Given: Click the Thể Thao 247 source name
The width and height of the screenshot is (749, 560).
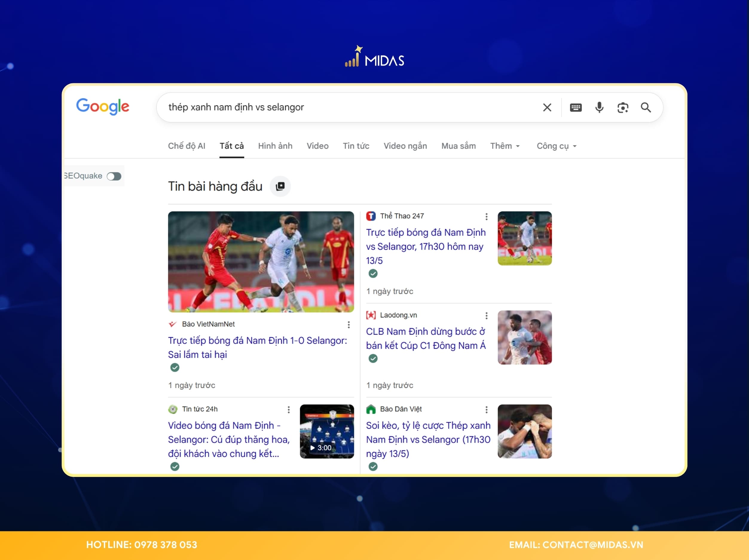Looking at the screenshot, I should pos(402,216).
